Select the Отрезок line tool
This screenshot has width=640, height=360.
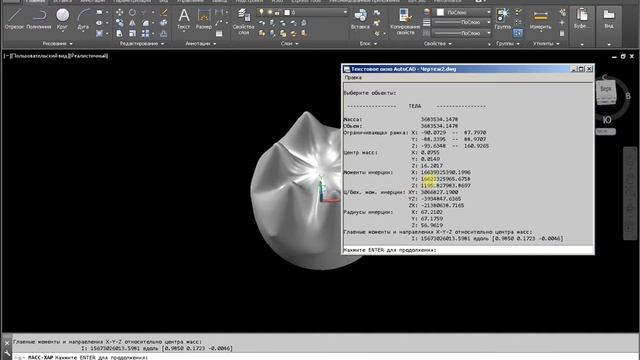click(x=14, y=19)
